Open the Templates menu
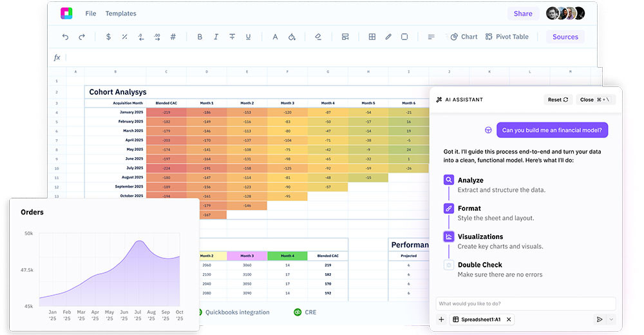The image size is (644, 335). [121, 14]
